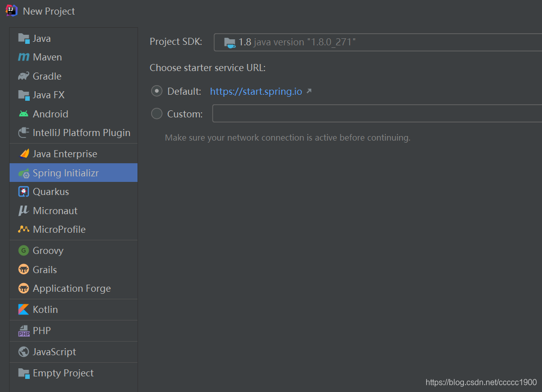The width and height of the screenshot is (542, 392).
Task: Choose MicroProfile label
Action: tap(59, 229)
